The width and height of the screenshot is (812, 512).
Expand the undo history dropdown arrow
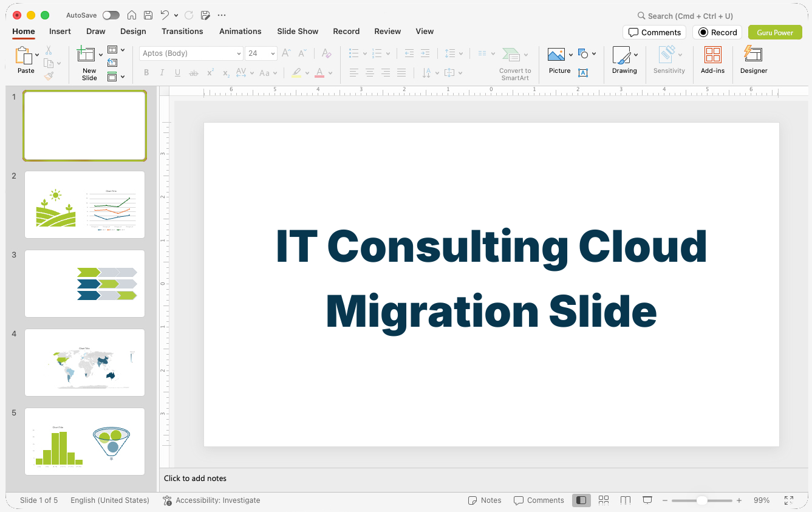tap(176, 15)
